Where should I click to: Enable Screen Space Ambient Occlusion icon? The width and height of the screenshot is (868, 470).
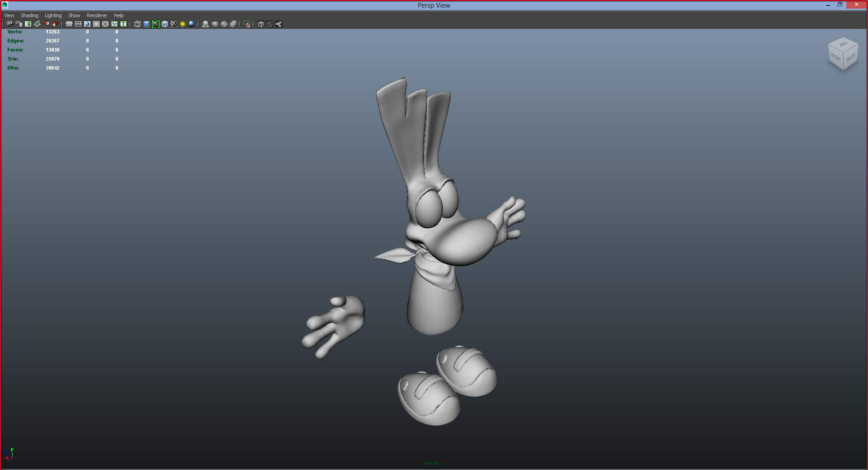(205, 24)
